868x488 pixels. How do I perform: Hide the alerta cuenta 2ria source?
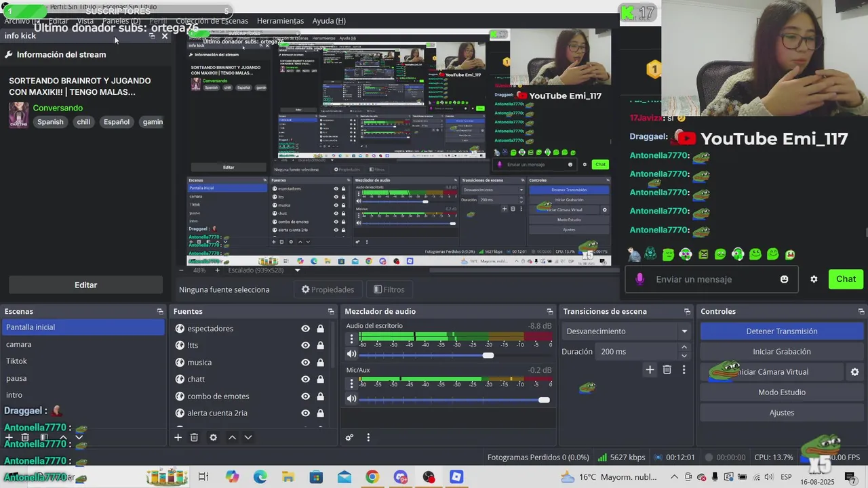tap(305, 413)
